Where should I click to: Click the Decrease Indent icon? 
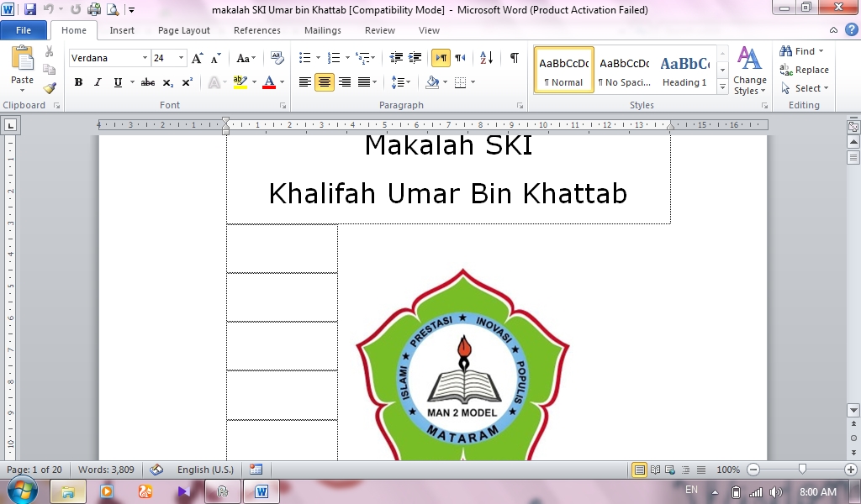click(396, 58)
